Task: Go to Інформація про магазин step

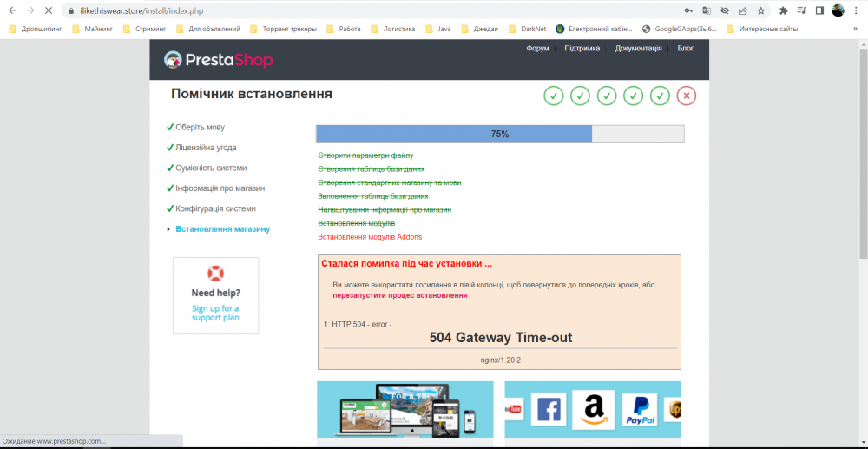Action: (220, 188)
